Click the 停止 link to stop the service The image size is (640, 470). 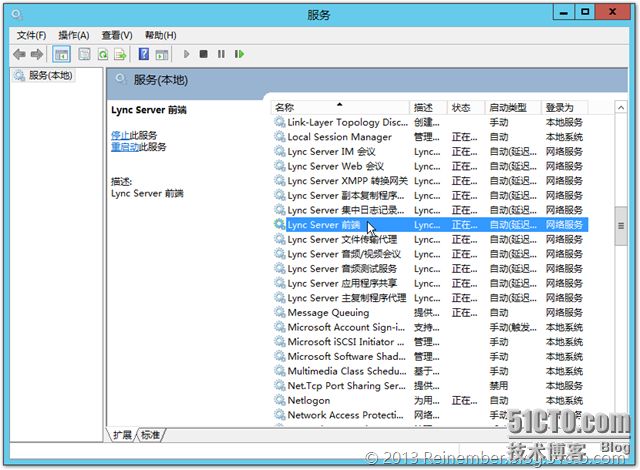point(120,135)
